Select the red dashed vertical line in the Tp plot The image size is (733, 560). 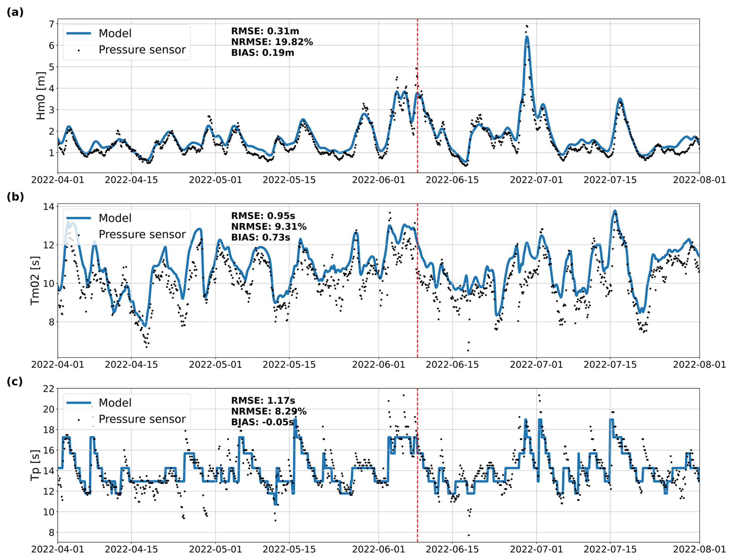point(417,504)
